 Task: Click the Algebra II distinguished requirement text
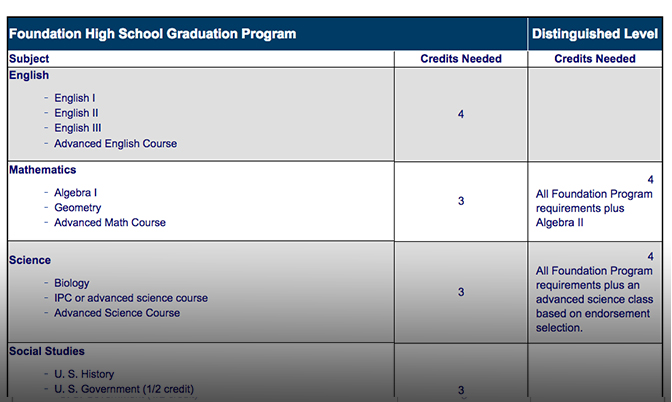(x=560, y=222)
